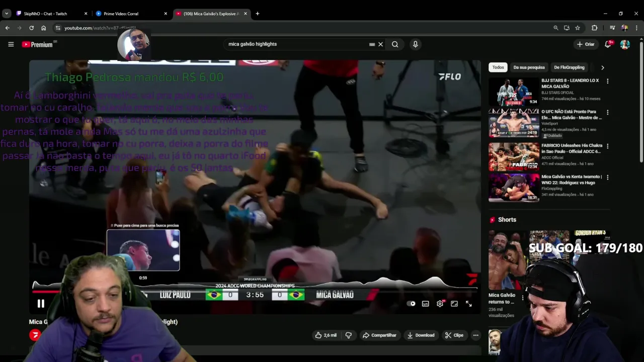The width and height of the screenshot is (644, 362).
Task: Open player settings gear
Action: coord(440,304)
